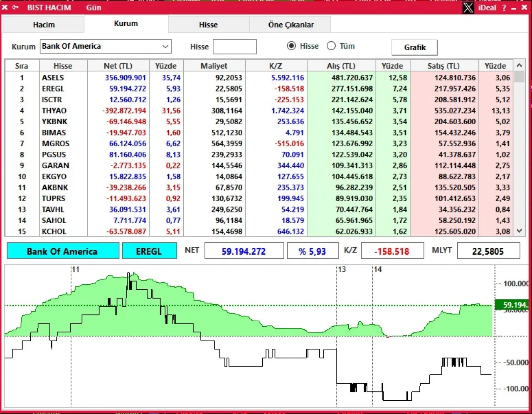This screenshot has width=532, height=414.
Task: Select the MGROS row
Action: pyautogui.click(x=259, y=144)
